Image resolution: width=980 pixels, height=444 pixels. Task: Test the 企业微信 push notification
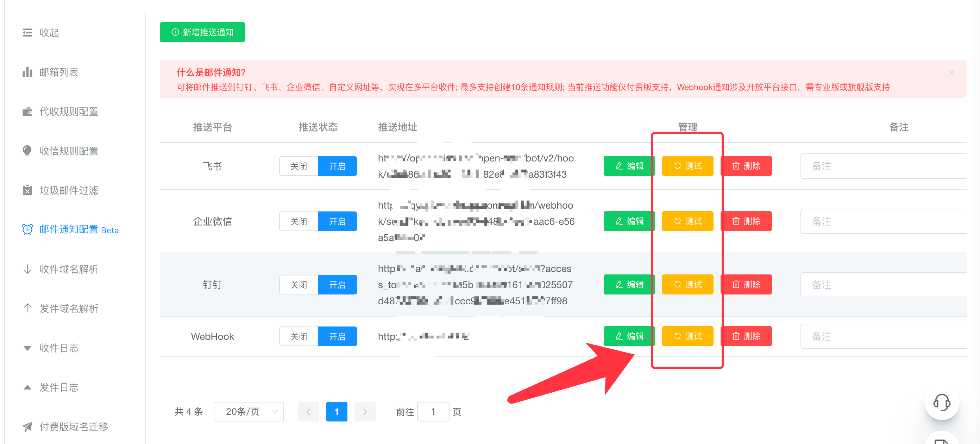pyautogui.click(x=688, y=221)
